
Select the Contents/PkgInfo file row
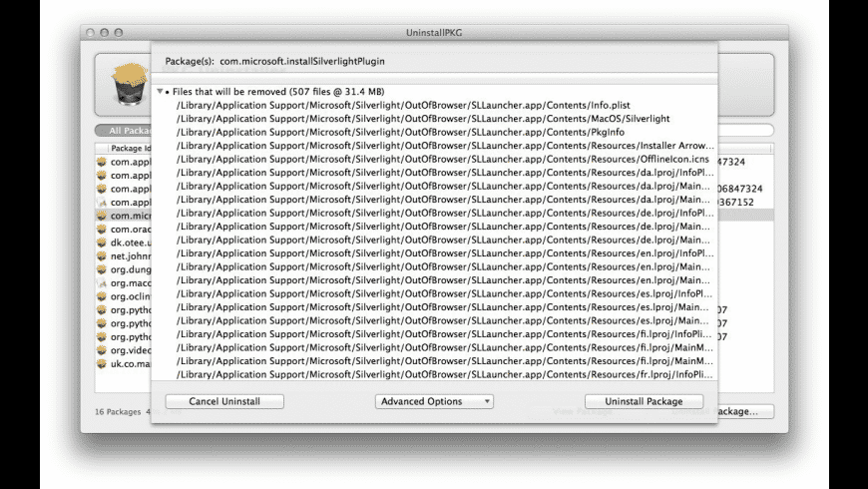(x=435, y=132)
